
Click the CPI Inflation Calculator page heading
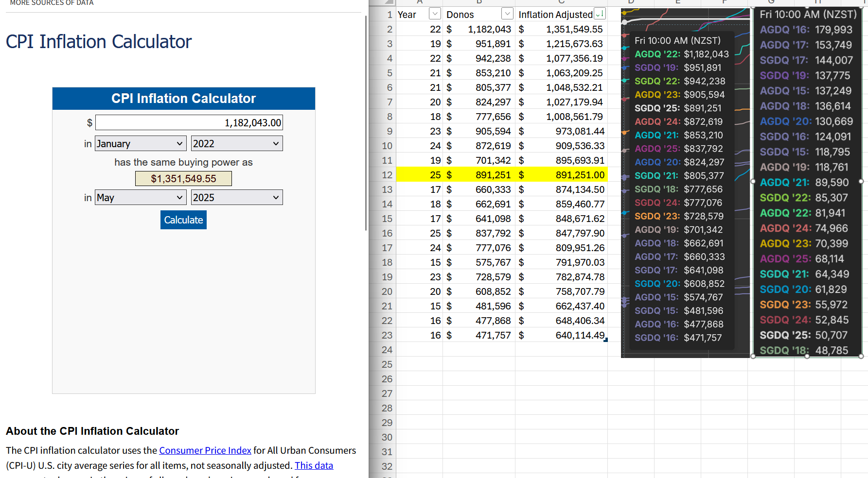99,42
